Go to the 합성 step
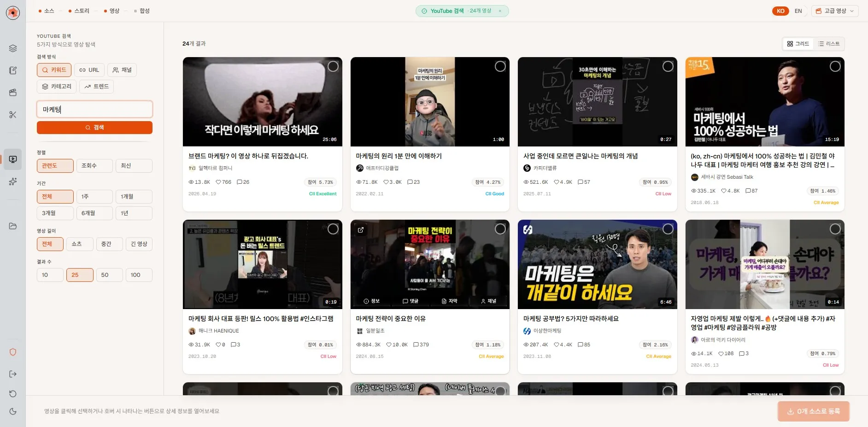Screen dimensions: 868x427 (x=142, y=11)
